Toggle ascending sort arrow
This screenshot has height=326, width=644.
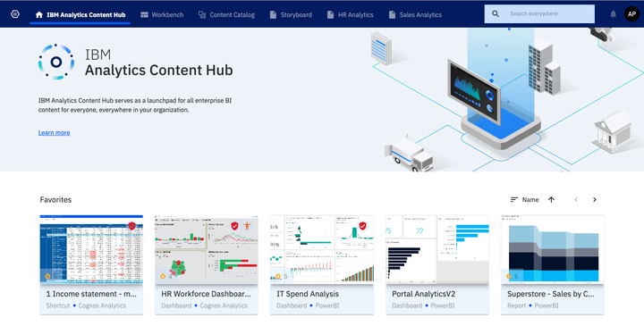pos(551,200)
